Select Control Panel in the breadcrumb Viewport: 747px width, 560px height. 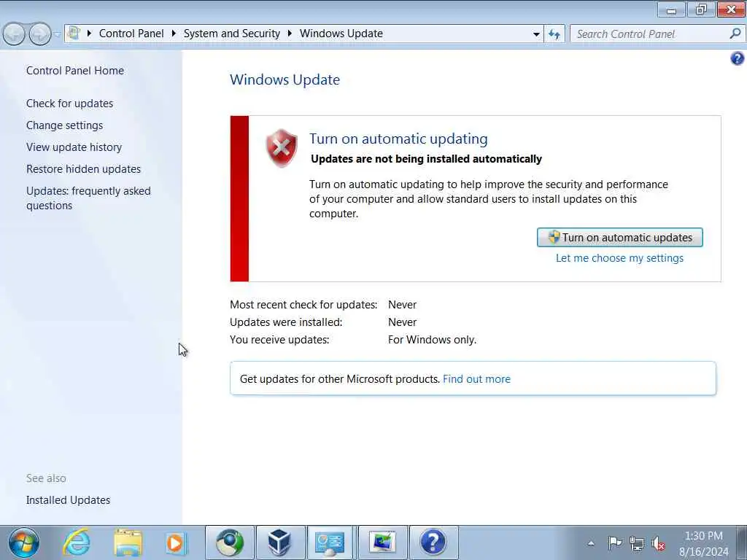coord(131,34)
